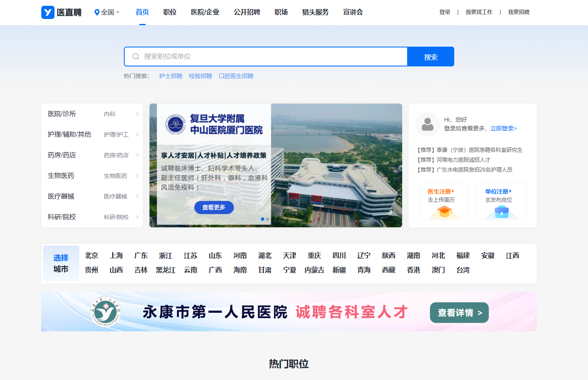588x380 pixels.
Task: Go to the 猎头服务 menu item
Action: (315, 12)
